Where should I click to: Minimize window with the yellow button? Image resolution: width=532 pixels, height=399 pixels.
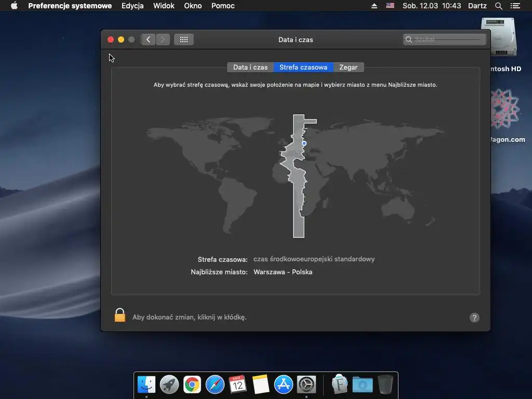point(121,39)
